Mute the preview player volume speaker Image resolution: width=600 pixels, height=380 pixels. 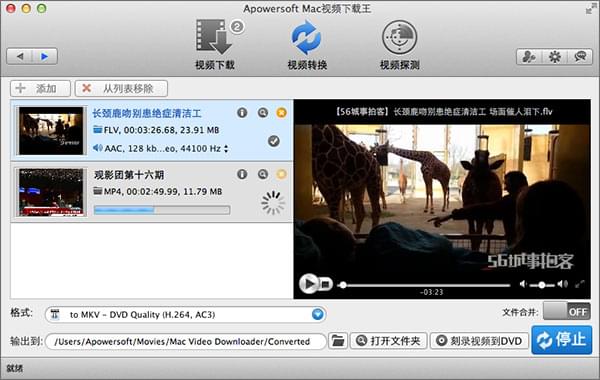pos(523,284)
